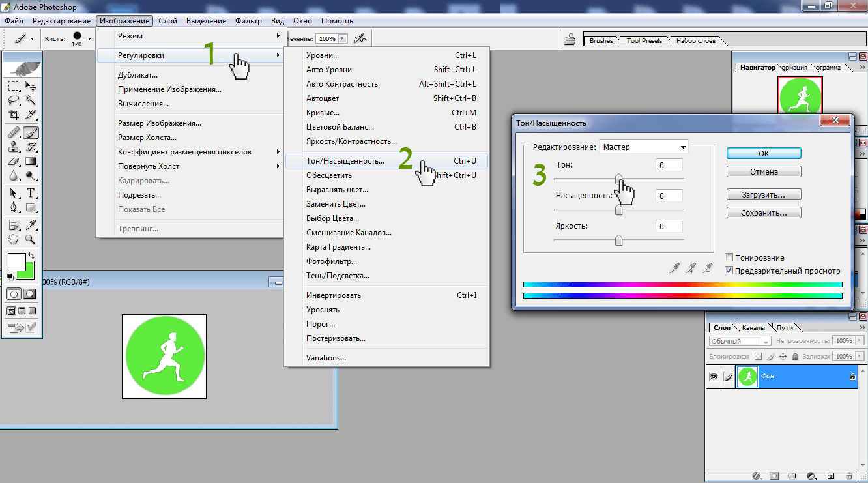Open the Tool Presets tab
Viewport: 868px width, 483px height.
[644, 40]
